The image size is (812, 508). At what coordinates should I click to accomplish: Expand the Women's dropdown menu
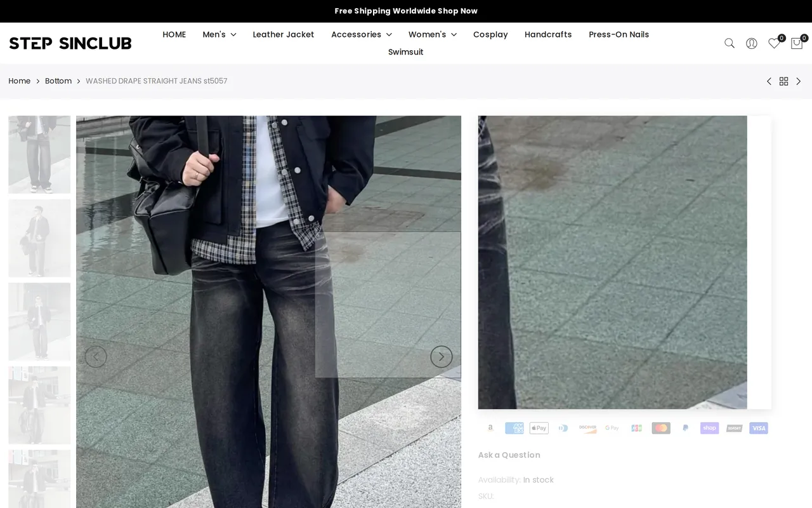433,34
